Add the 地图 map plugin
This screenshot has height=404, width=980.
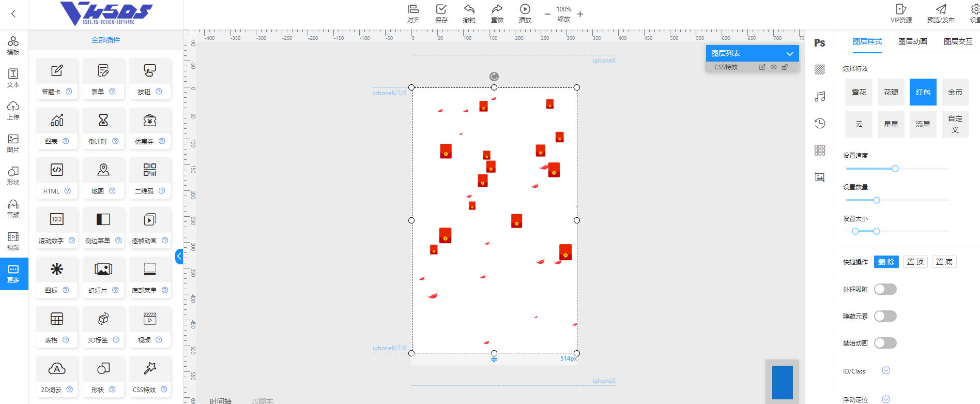coord(103,178)
